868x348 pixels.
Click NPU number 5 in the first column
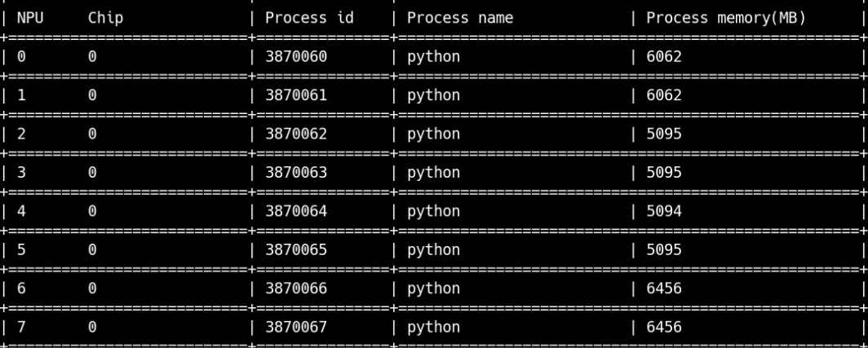click(x=21, y=250)
